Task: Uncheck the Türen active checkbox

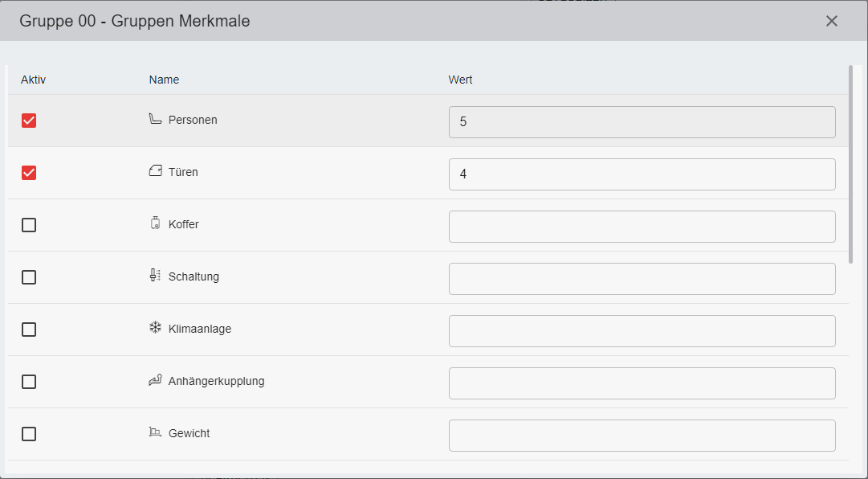Action: [x=29, y=173]
